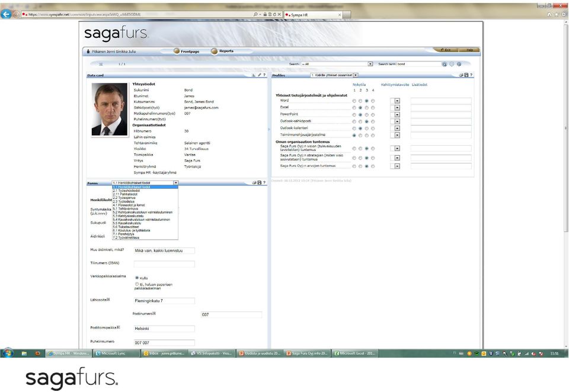Viewport: 569px width, 392px height.
Task: Select level 1 for Outlook-kalenteri
Action: coord(354,128)
